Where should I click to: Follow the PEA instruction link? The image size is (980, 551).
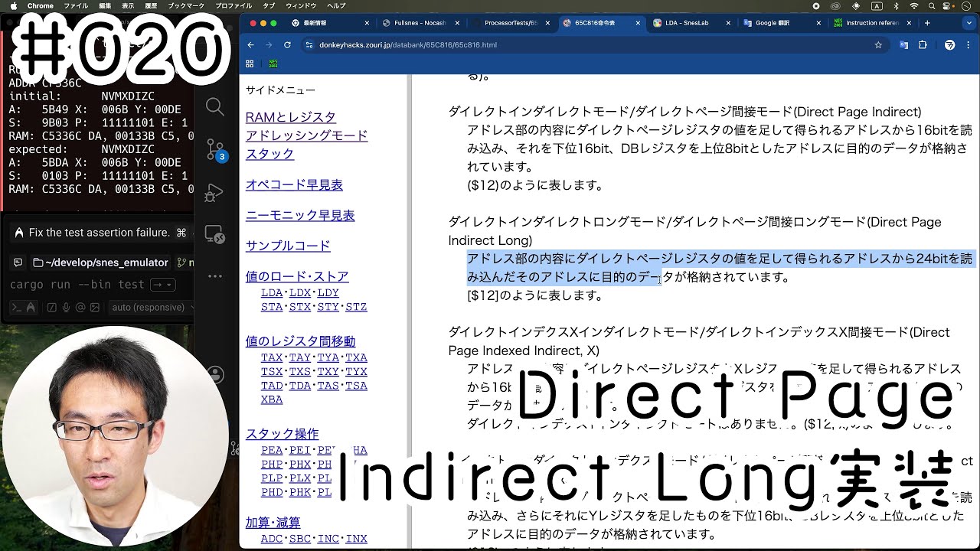272,451
